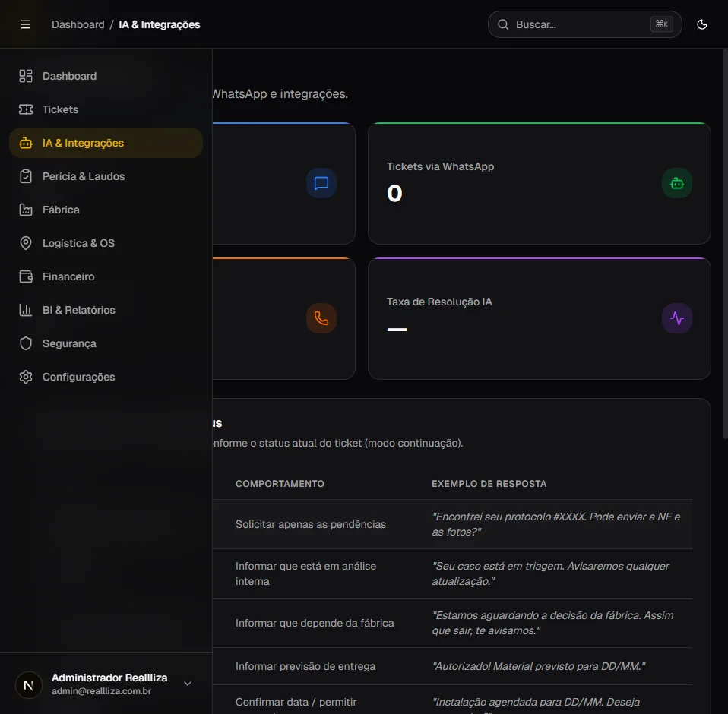This screenshot has height=714, width=728.
Task: Click the Taxa de Resolução IA card title
Action: 439,302
